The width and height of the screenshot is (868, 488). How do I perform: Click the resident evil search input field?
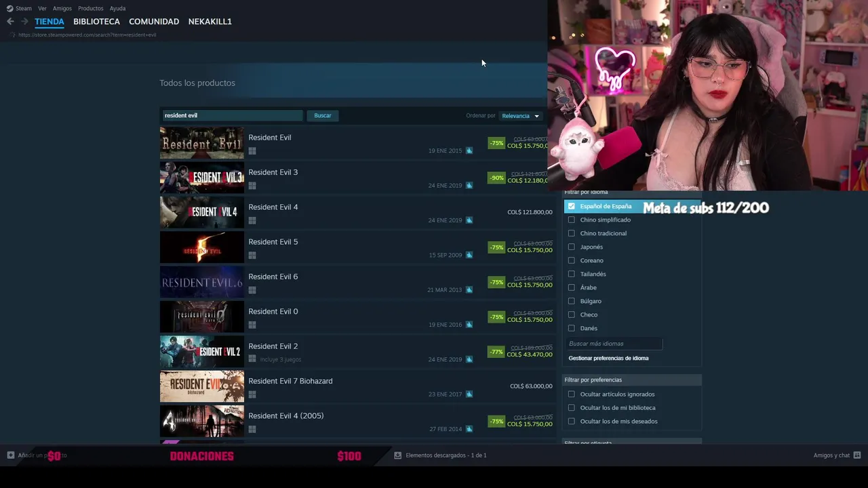tap(232, 115)
